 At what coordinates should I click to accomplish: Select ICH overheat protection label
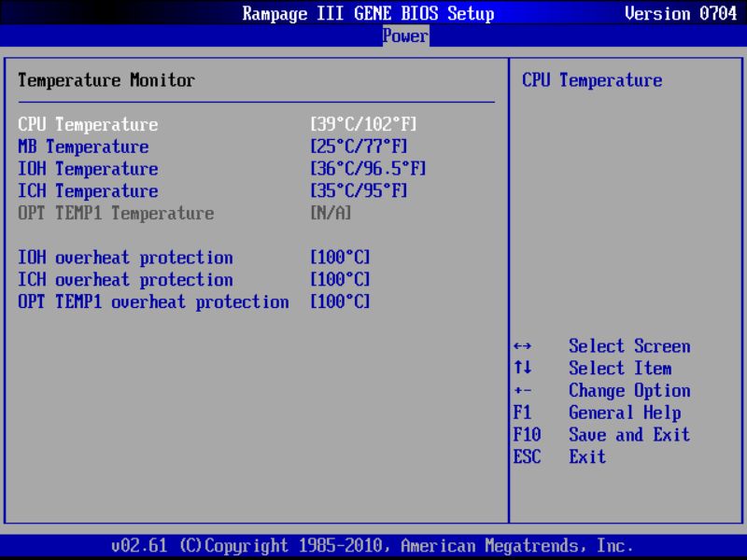(x=125, y=280)
